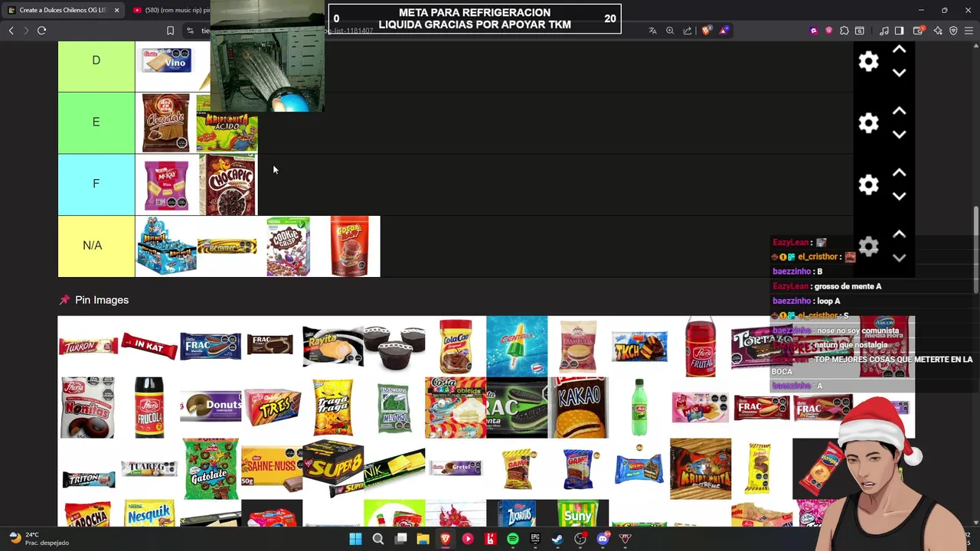
Task: Move tier E row up
Action: click(x=900, y=111)
